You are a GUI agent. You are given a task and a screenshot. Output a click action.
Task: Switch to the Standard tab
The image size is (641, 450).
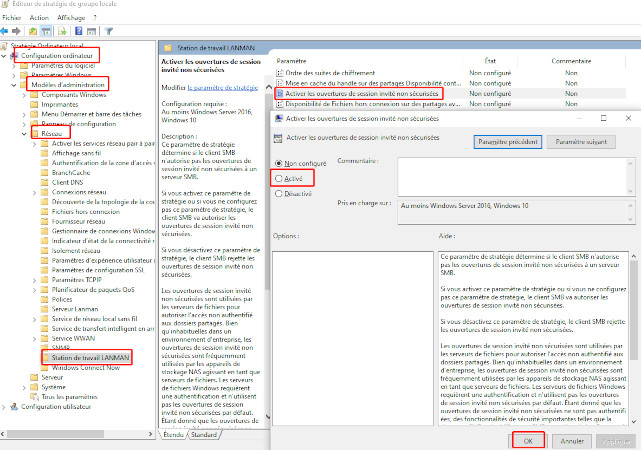point(204,435)
